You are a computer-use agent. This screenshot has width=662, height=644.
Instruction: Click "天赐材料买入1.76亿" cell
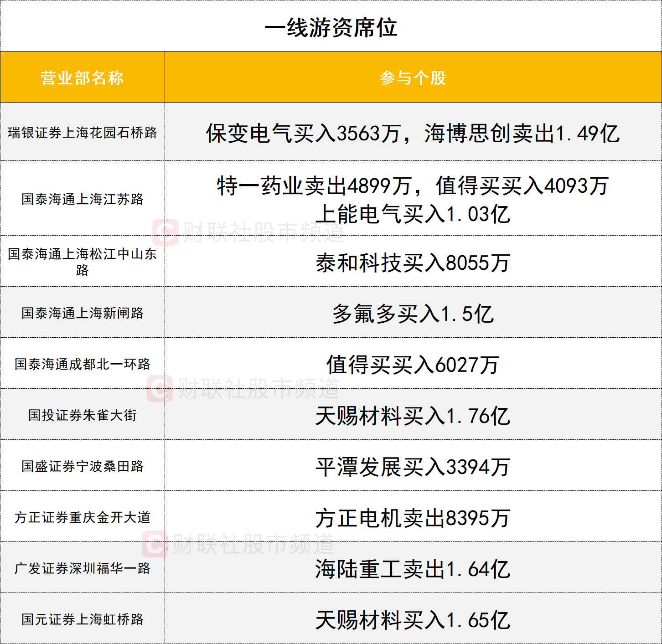coord(413,414)
